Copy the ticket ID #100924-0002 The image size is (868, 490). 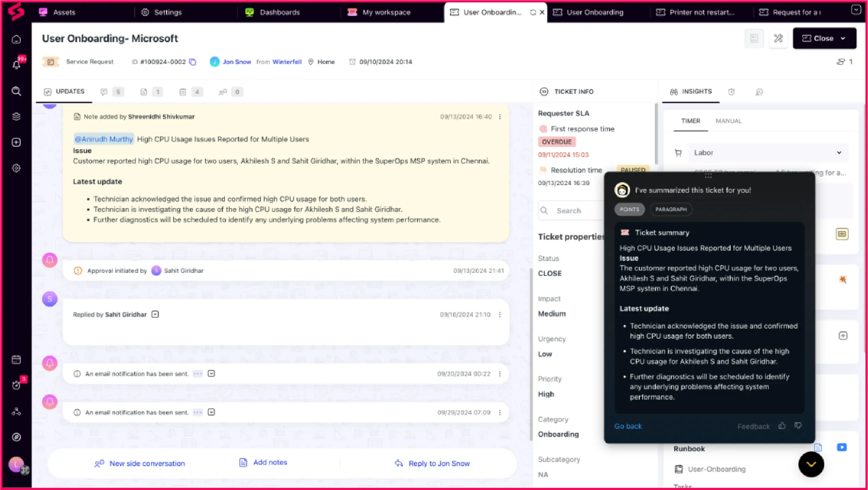[x=193, y=62]
